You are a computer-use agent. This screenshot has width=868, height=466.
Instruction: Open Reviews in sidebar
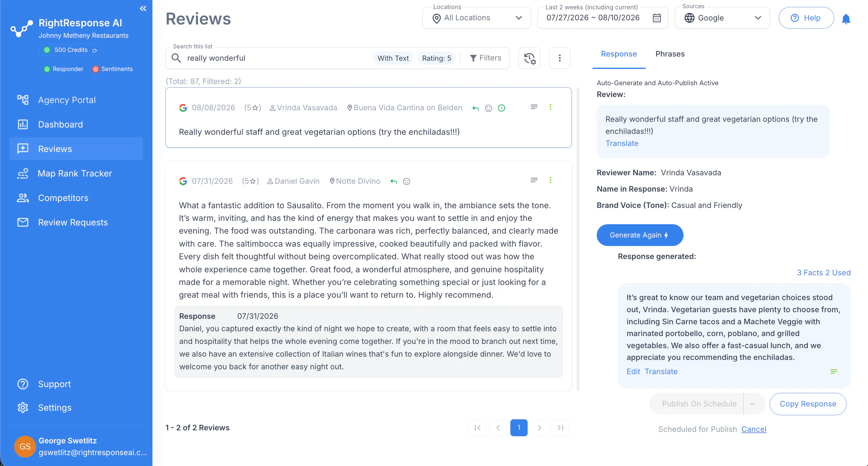coord(76,149)
